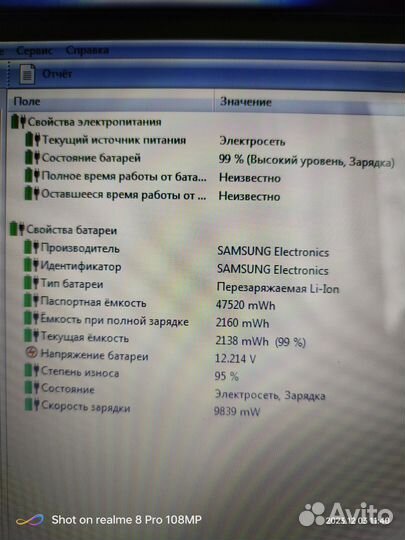This screenshot has width=405, height=540.
Task: Select the Оставшееся время работы от ... row
Action: pyautogui.click(x=124, y=195)
